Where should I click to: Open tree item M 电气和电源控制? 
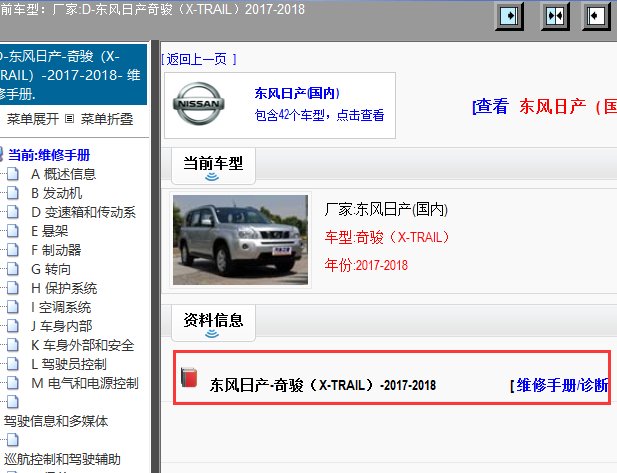85,383
